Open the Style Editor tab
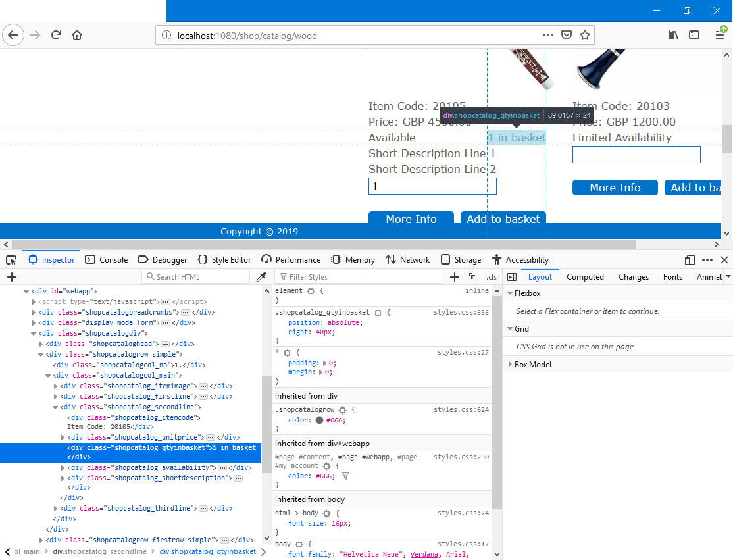This screenshot has width=733, height=560. coord(224,260)
